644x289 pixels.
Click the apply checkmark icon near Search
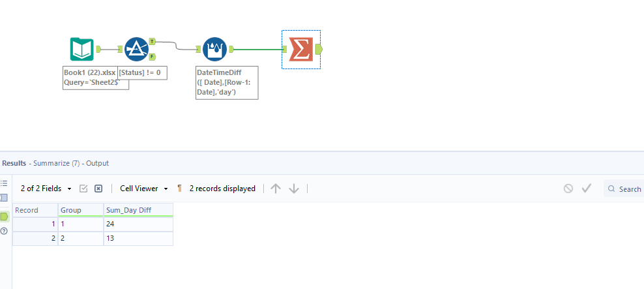pos(586,189)
